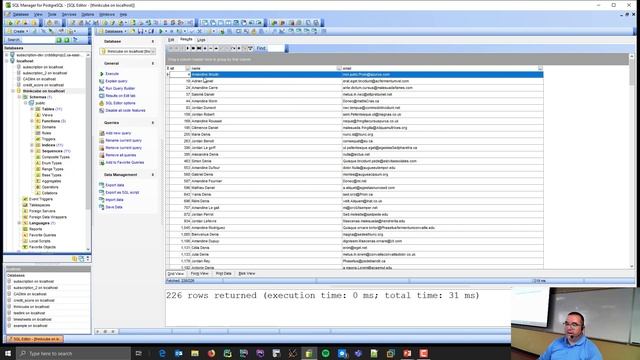
Task: Click the SQL Editor options icon
Action: [x=102, y=103]
